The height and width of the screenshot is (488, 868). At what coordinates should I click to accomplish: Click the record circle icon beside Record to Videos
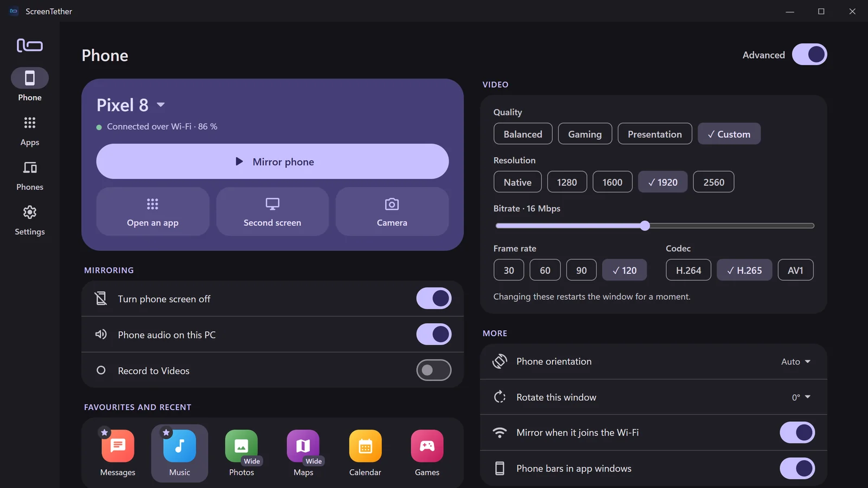tap(101, 370)
